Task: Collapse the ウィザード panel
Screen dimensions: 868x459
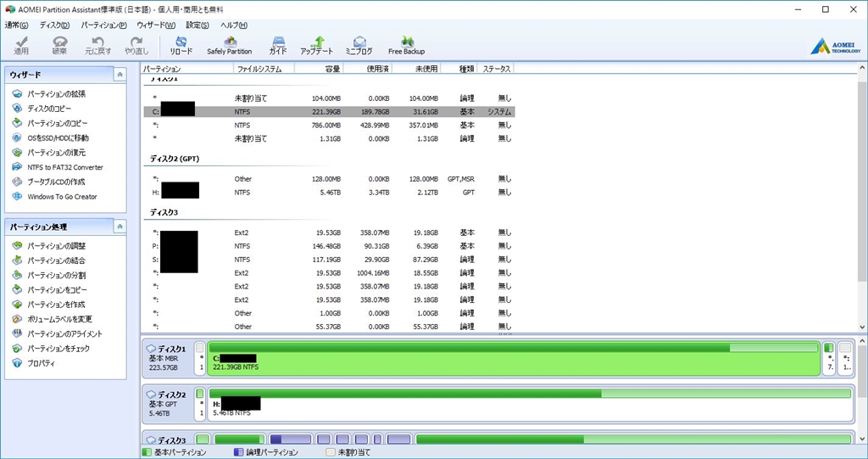Action: [120, 75]
